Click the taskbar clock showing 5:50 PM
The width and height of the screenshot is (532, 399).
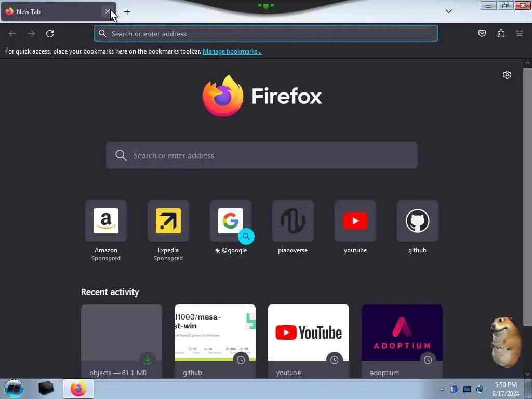[x=506, y=389]
